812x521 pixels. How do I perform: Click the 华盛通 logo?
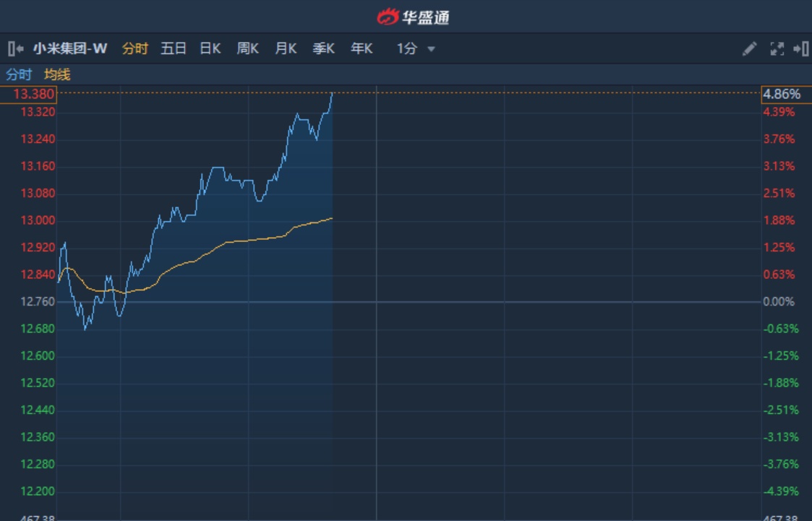(413, 17)
